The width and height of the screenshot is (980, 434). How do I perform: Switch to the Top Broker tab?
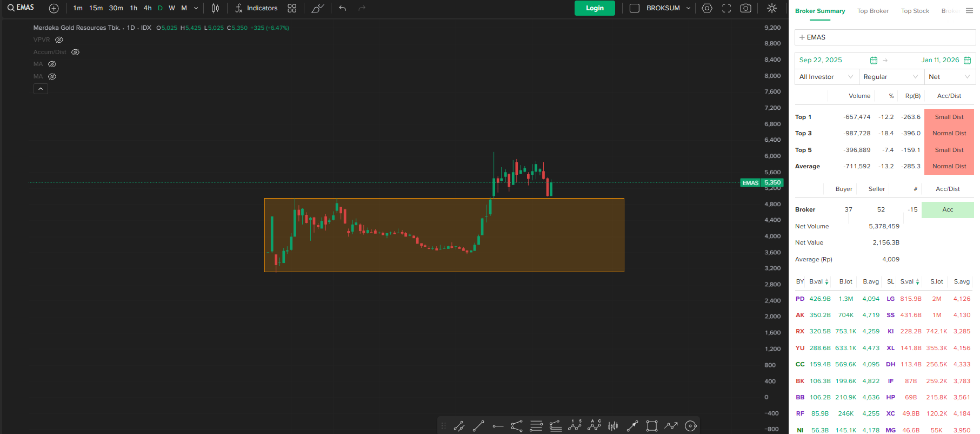pyautogui.click(x=873, y=11)
